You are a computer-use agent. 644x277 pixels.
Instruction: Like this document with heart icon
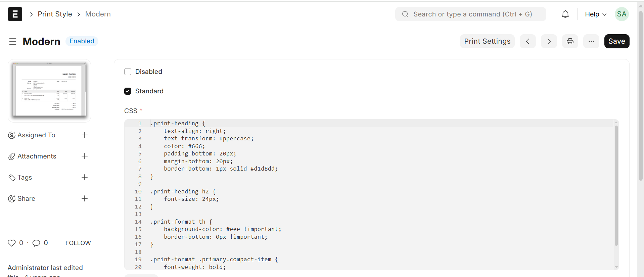(12, 243)
